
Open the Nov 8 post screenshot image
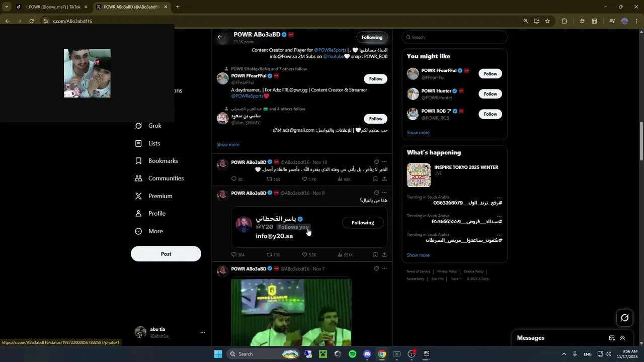[x=309, y=227]
